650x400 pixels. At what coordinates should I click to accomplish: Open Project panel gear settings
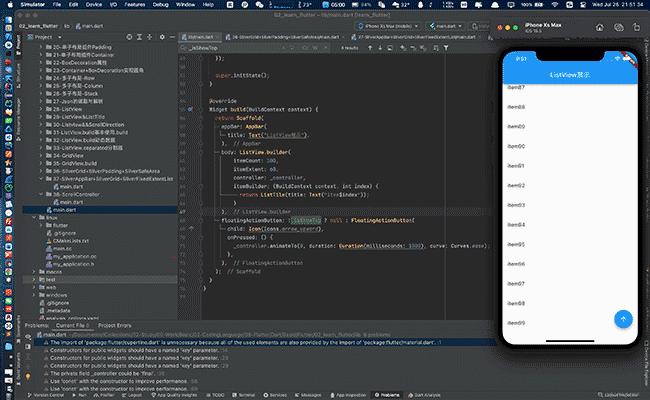click(x=162, y=37)
